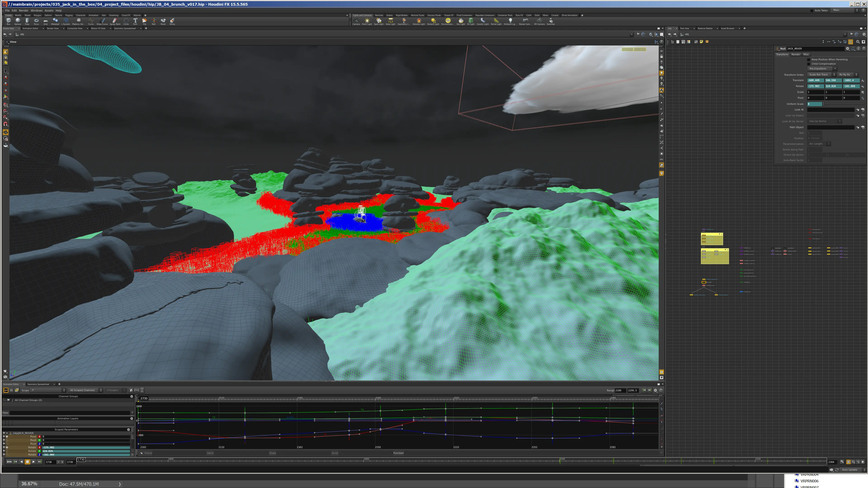Screen dimensions: 868x488
Task: Open the File menu
Action: coord(7,10)
